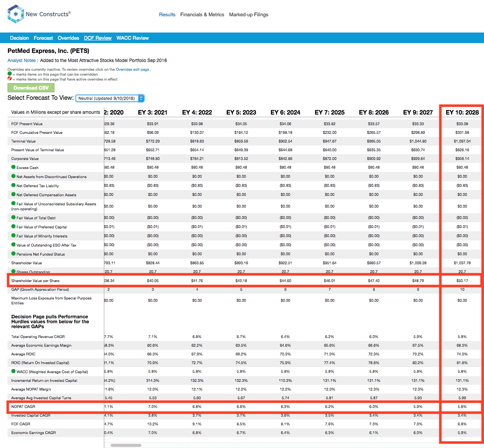
Task: Go to the Decision page
Action: point(19,38)
